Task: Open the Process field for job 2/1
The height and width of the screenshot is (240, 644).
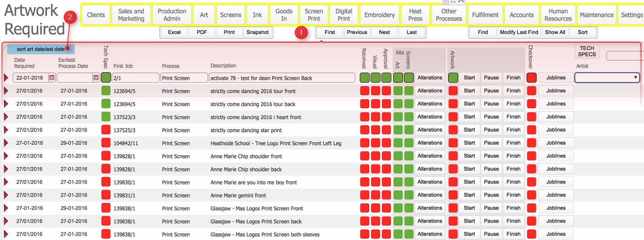Action: 184,78
